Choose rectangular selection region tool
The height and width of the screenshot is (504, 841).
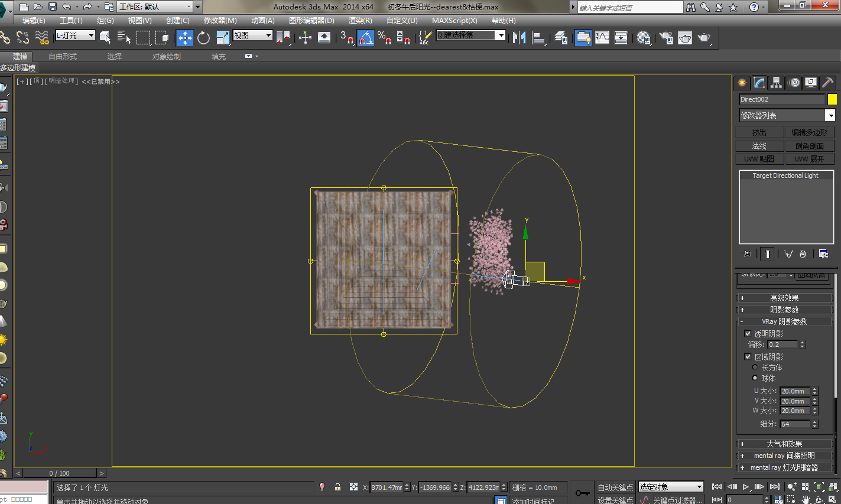click(144, 38)
